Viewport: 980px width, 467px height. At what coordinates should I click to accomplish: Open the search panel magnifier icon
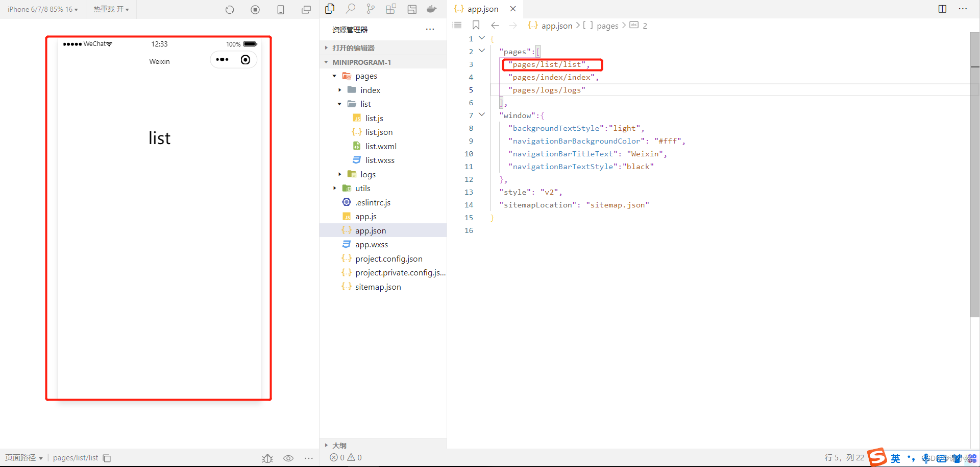350,9
